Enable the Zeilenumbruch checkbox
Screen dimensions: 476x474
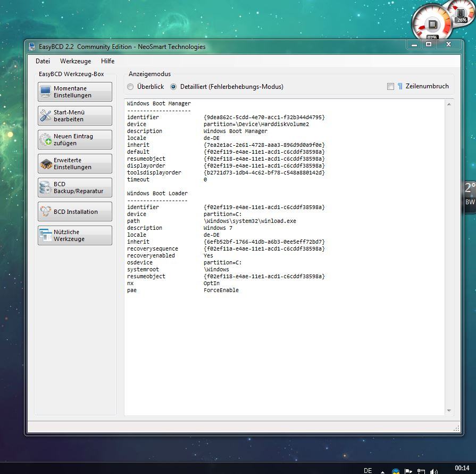pos(391,87)
